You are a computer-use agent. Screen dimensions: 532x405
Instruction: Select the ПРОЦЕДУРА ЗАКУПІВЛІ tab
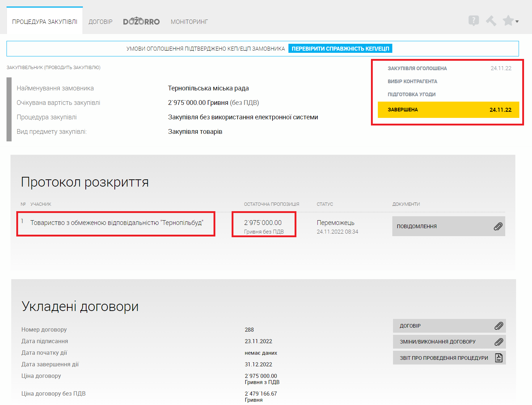coord(45,22)
